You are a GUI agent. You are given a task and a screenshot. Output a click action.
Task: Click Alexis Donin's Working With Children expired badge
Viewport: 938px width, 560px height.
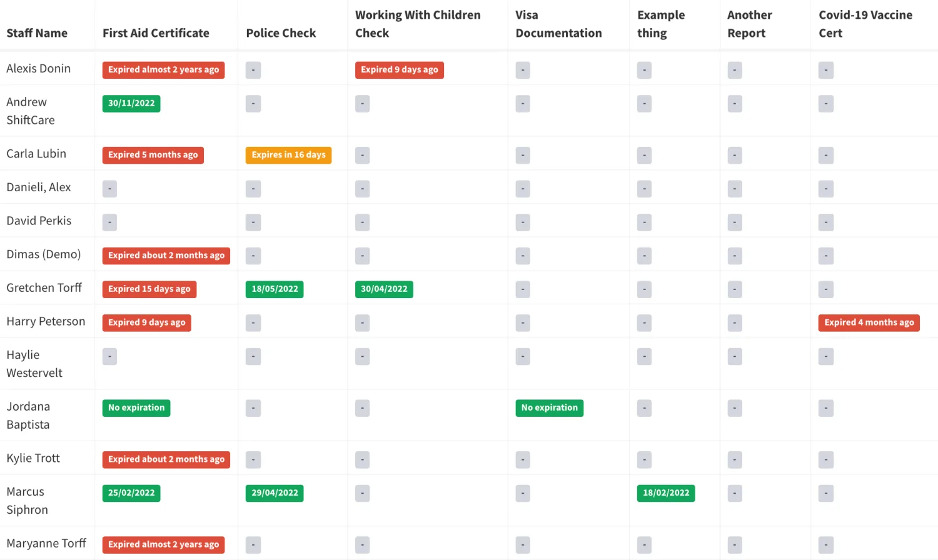click(399, 70)
